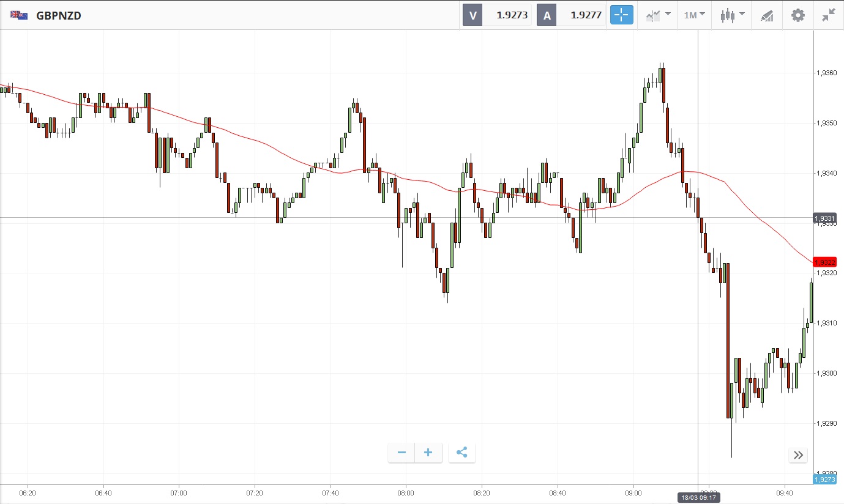Click the 1,9331 crosshair price label
Screen dimensions: 844x504
(x=824, y=218)
